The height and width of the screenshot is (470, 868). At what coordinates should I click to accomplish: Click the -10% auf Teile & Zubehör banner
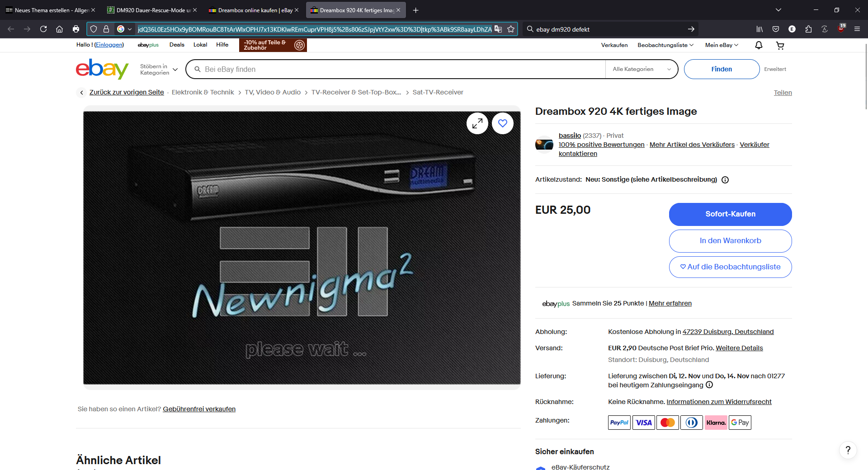[x=273, y=45]
